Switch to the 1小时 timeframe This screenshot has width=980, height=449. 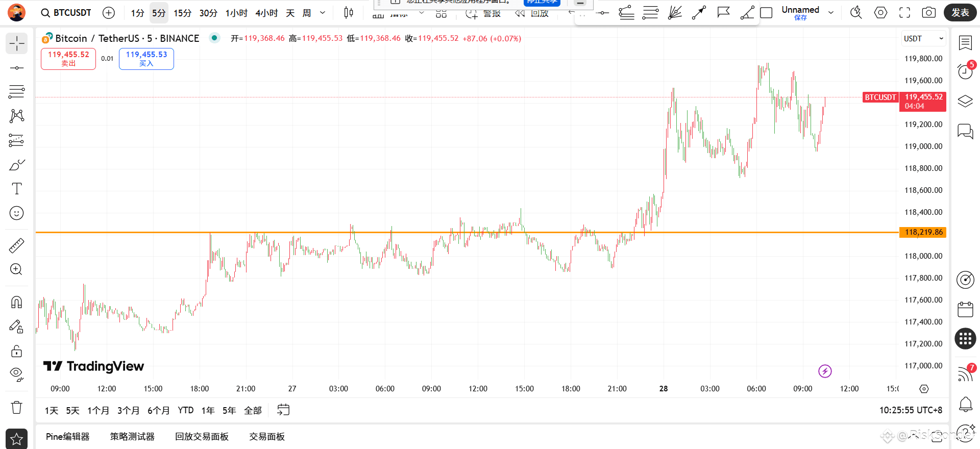point(236,13)
